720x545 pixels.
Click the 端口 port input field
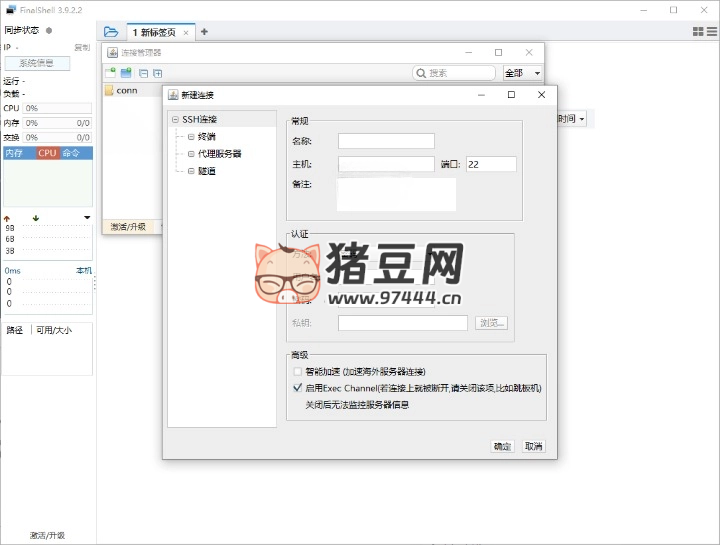[490, 164]
